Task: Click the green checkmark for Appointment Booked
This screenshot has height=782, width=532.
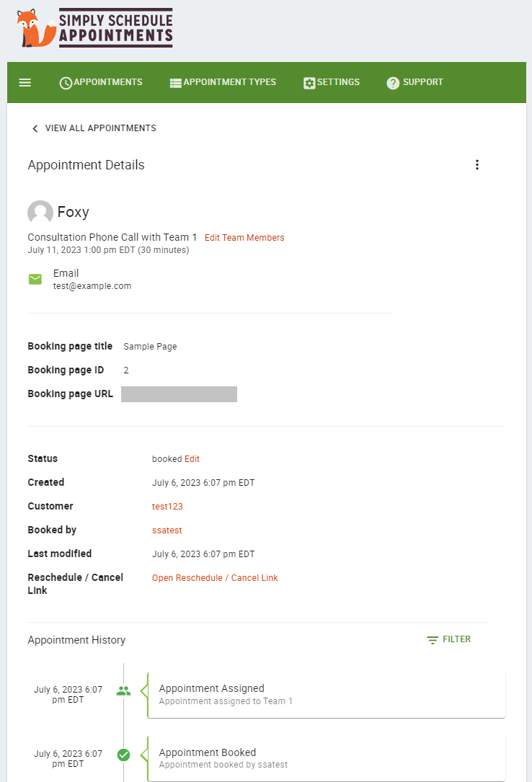Action: [x=123, y=755]
